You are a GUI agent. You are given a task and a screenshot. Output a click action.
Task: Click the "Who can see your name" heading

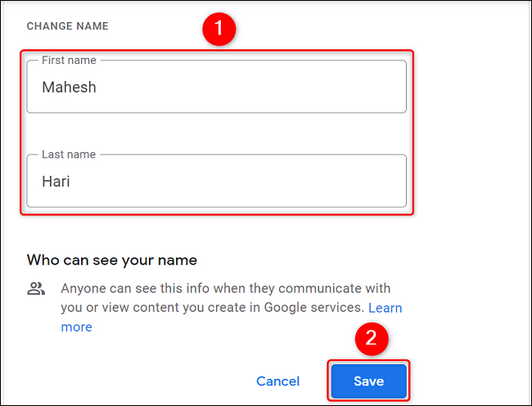(112, 260)
